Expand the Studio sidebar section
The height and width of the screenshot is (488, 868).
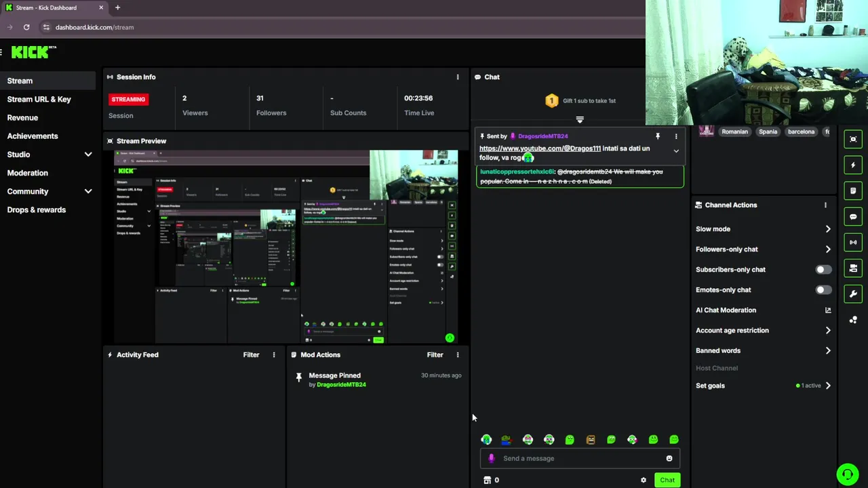coord(88,155)
